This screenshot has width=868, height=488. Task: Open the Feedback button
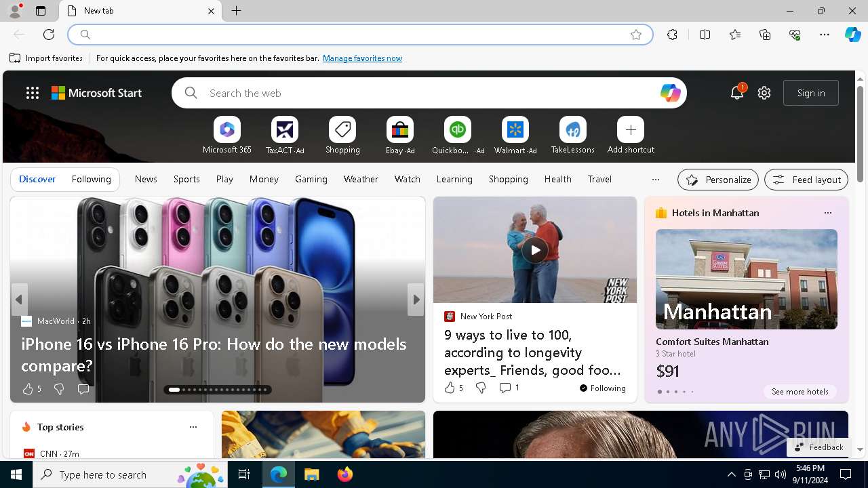point(818,447)
